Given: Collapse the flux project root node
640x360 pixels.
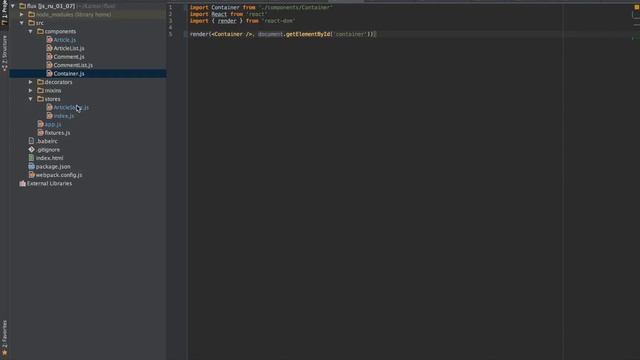Looking at the screenshot, I should 13,6.
